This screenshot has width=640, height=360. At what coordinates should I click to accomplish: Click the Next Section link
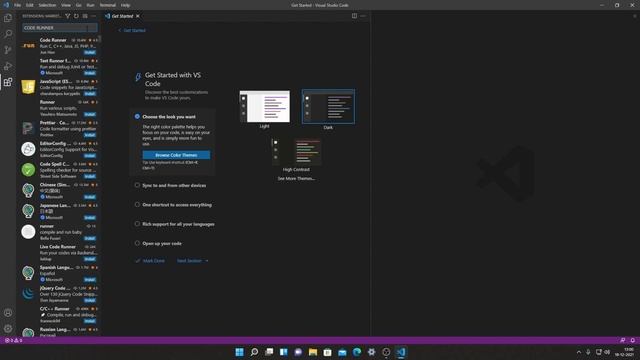tap(189, 261)
